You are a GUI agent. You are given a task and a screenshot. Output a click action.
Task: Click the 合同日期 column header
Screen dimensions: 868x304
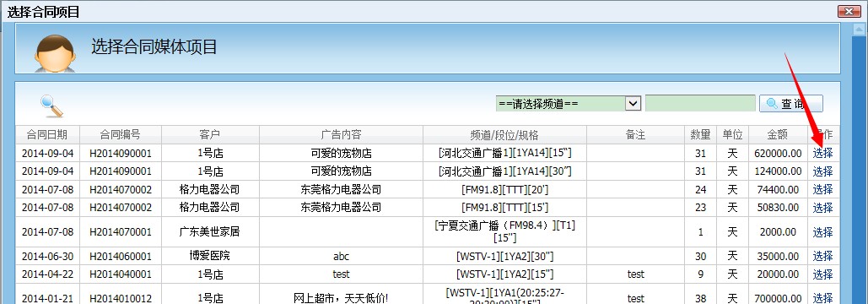[47, 134]
